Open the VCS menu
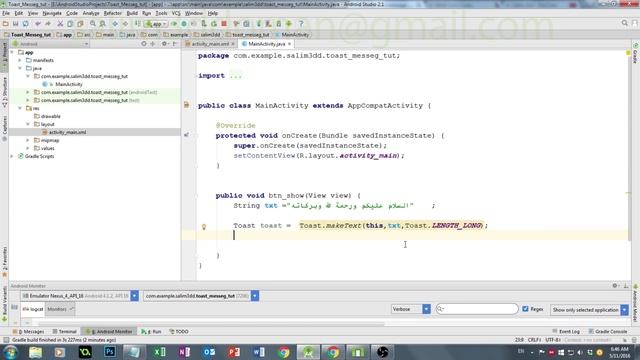Screen dimensions: 640x360 click(x=176, y=13)
